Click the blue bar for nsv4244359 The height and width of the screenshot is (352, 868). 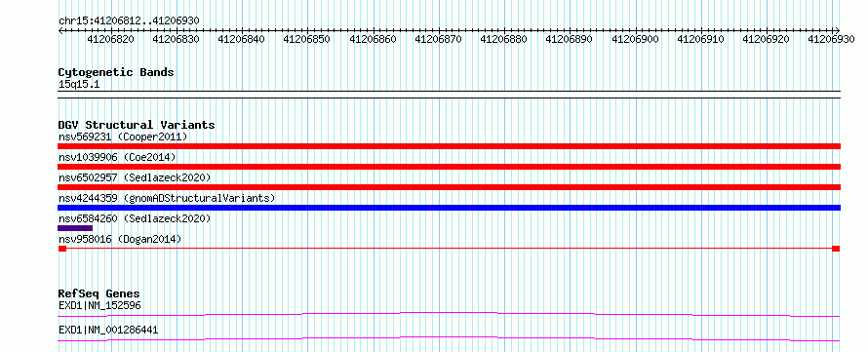[x=449, y=208]
